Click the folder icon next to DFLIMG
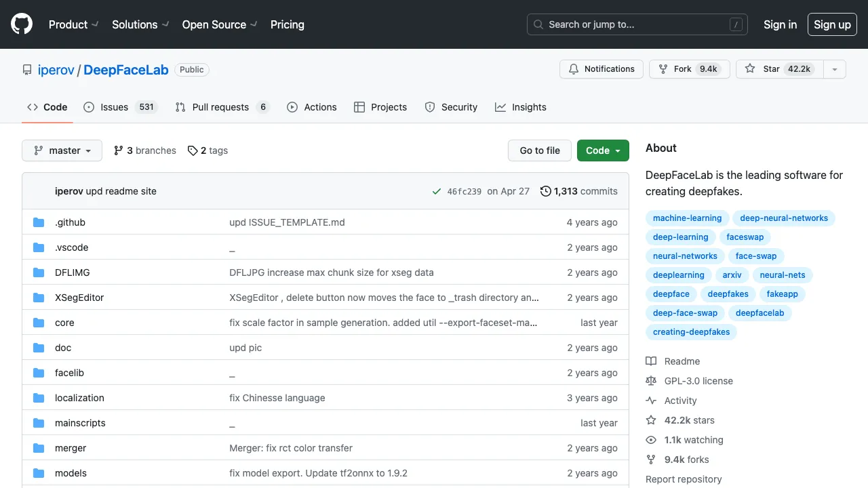868x488 pixels. (x=39, y=272)
